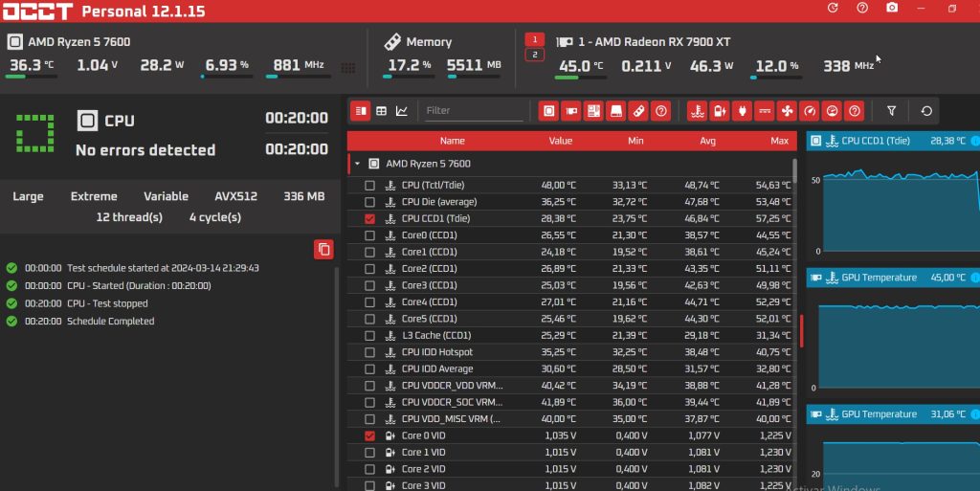Check the CPU Die (average) checkbox
980x491 pixels.
point(370,202)
